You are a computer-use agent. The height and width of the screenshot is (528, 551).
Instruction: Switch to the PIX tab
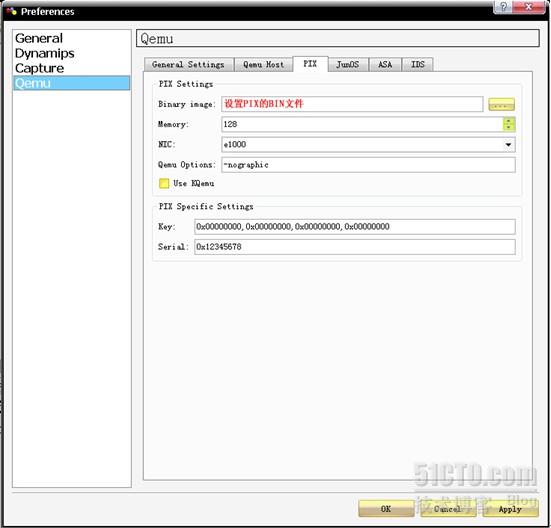[310, 64]
